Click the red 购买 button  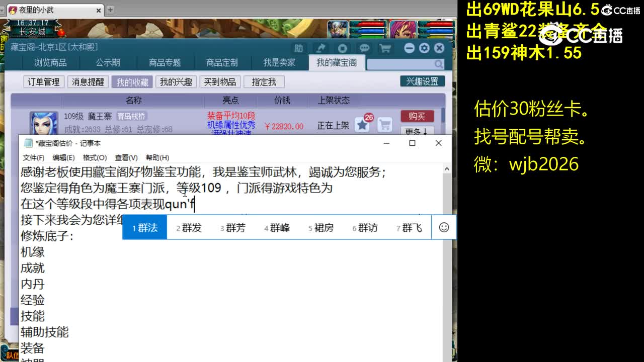click(x=418, y=116)
